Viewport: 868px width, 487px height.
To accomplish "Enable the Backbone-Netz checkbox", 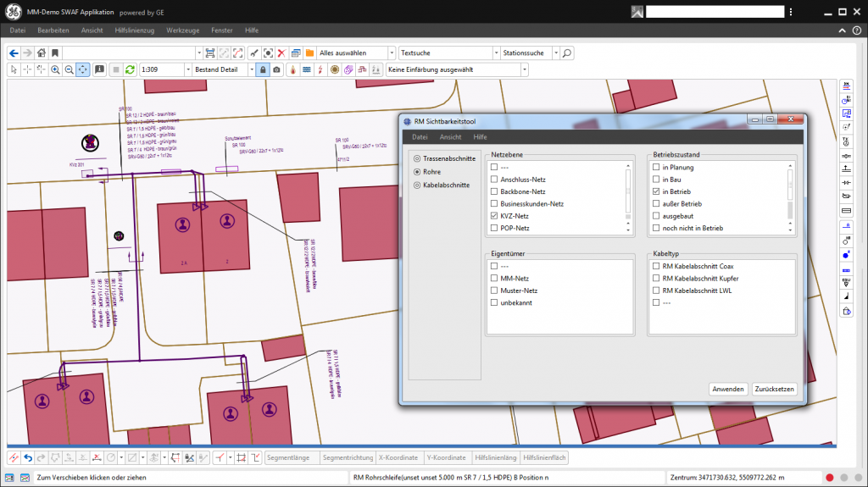I will pyautogui.click(x=494, y=191).
